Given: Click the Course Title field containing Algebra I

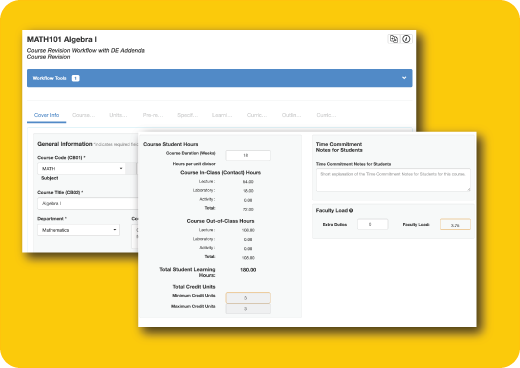Looking at the screenshot, I should pos(88,203).
